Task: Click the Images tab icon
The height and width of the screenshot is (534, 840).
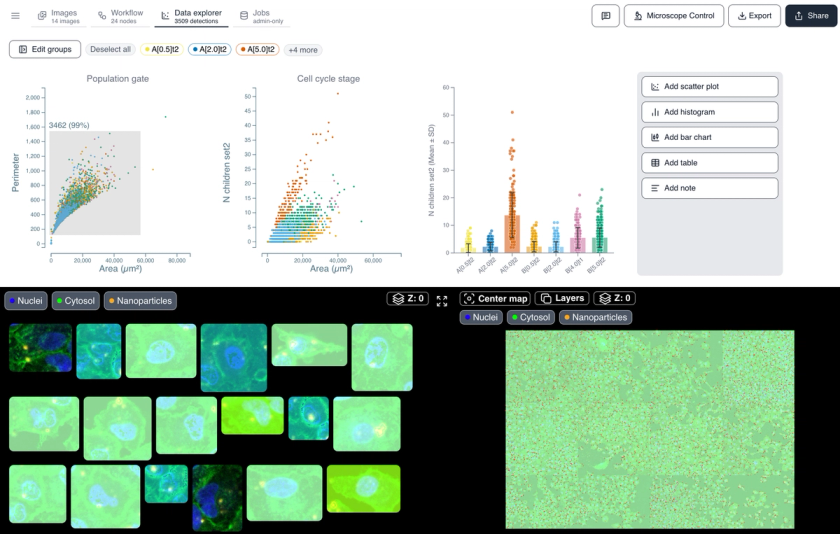Action: pyautogui.click(x=42, y=16)
